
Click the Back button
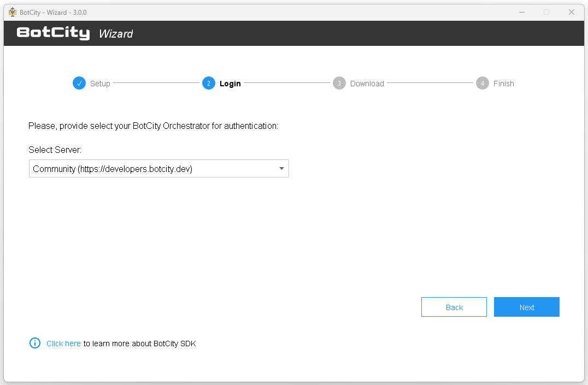coord(454,307)
